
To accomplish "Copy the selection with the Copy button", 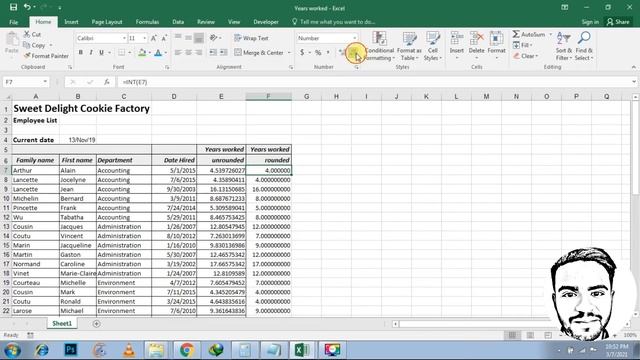I will 34,45.
